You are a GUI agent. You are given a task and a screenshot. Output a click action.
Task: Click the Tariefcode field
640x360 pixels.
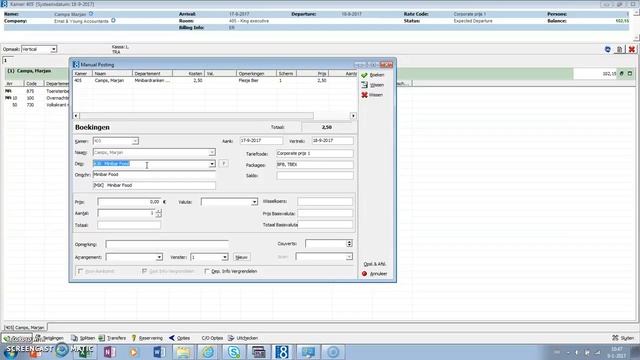point(315,153)
